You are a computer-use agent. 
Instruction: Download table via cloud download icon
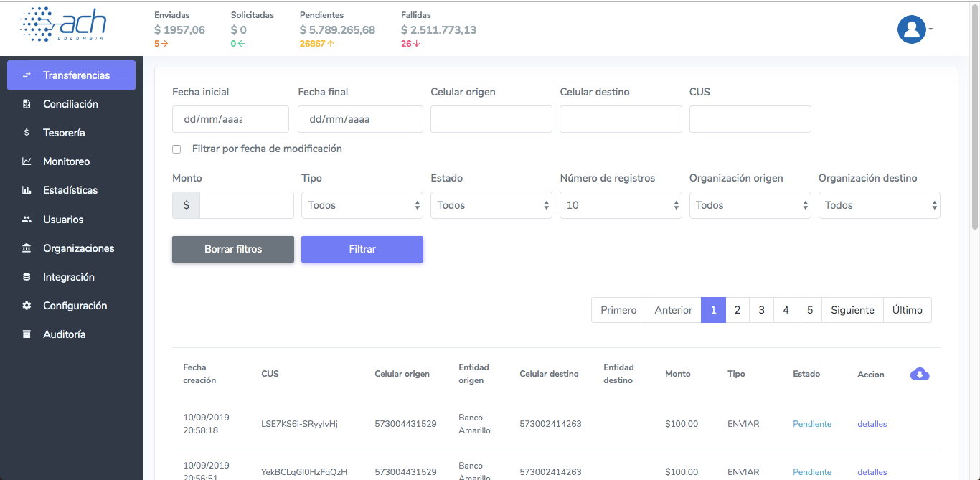(920, 374)
